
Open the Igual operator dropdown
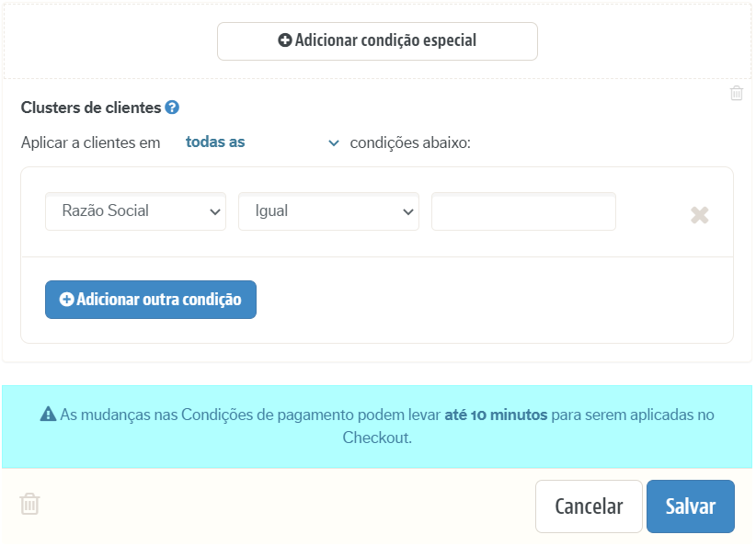(x=328, y=210)
